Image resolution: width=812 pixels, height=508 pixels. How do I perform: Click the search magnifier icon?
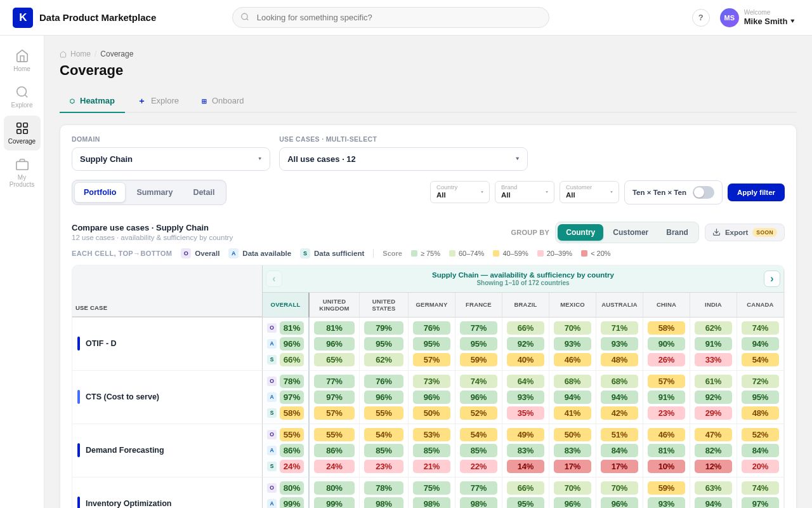click(x=245, y=17)
